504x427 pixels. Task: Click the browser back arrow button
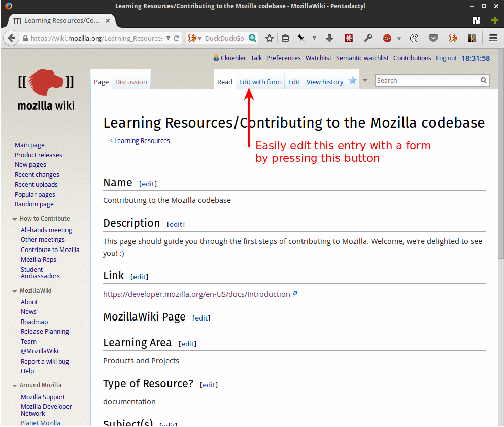(x=11, y=38)
